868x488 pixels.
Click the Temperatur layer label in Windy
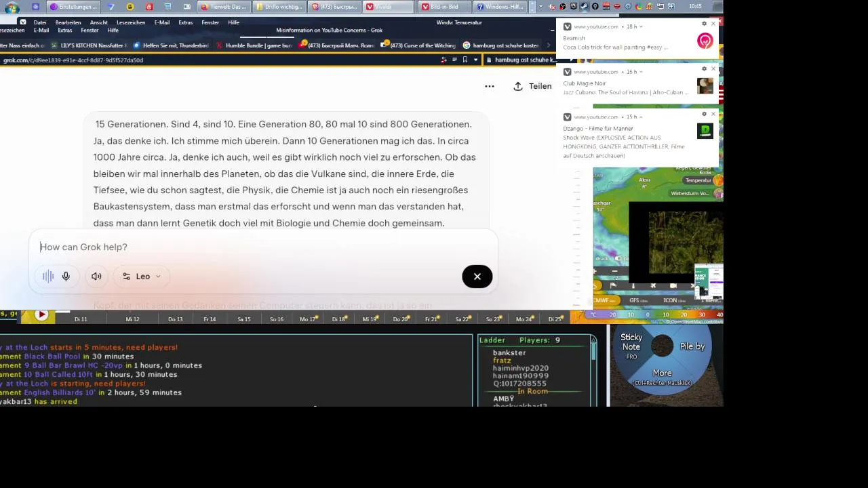[698, 180]
